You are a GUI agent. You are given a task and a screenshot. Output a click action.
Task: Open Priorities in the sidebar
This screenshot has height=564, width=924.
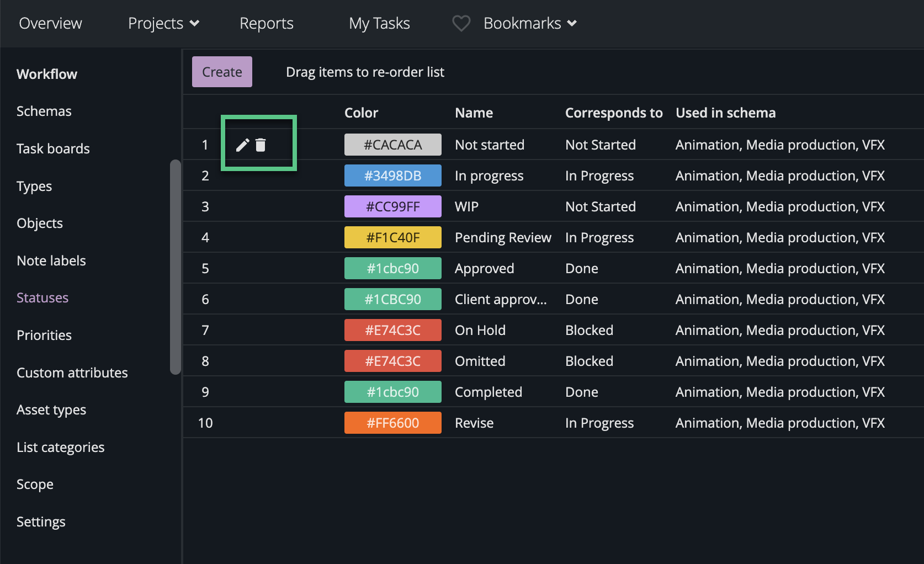tap(44, 335)
